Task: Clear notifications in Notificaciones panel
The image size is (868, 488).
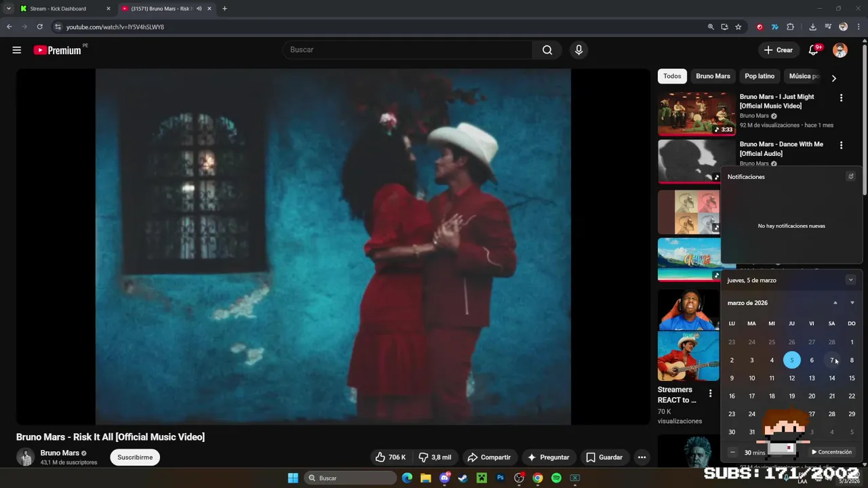Action: [x=850, y=176]
